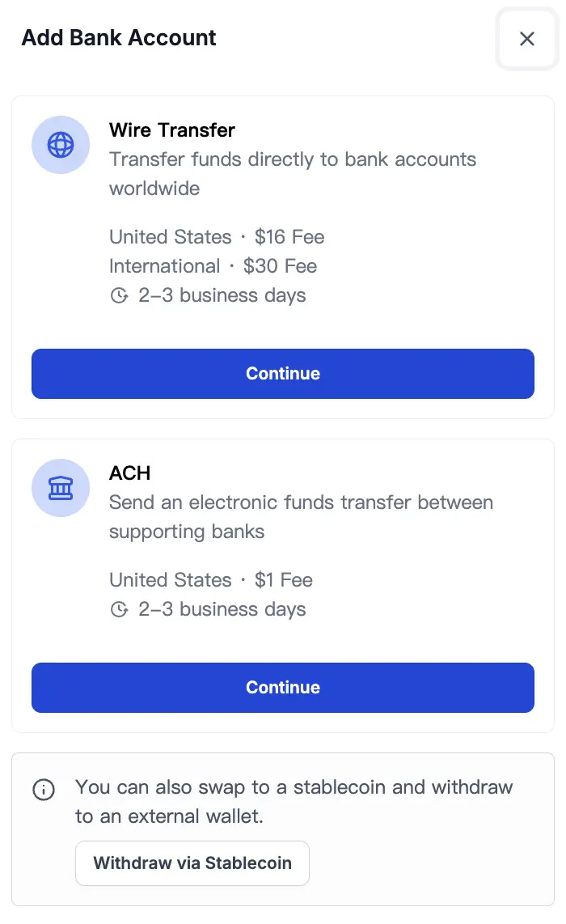Click the United States $1 Fee text

click(x=210, y=580)
